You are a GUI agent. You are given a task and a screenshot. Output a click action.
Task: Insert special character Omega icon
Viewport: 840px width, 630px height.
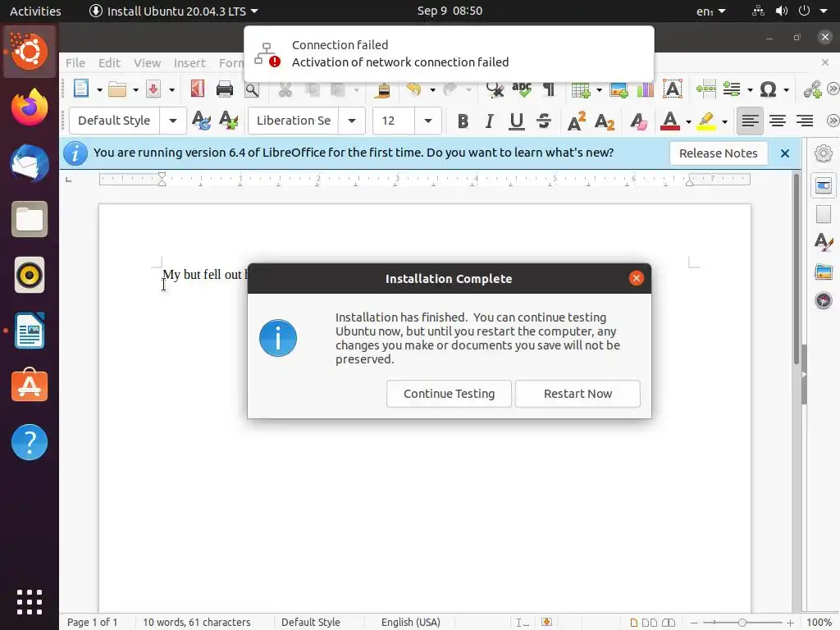768,89
